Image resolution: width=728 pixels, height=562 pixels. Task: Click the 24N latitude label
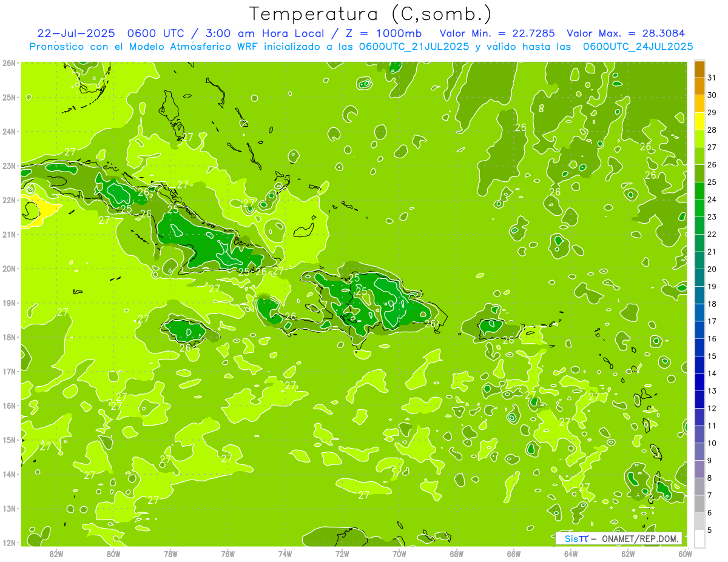(9, 132)
